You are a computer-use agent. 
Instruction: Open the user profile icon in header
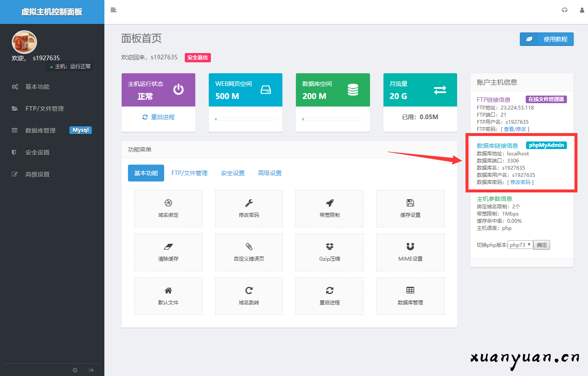(582, 10)
